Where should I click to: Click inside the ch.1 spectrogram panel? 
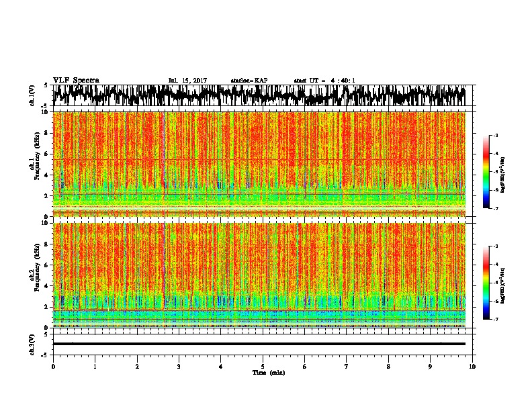pyautogui.click(x=259, y=164)
